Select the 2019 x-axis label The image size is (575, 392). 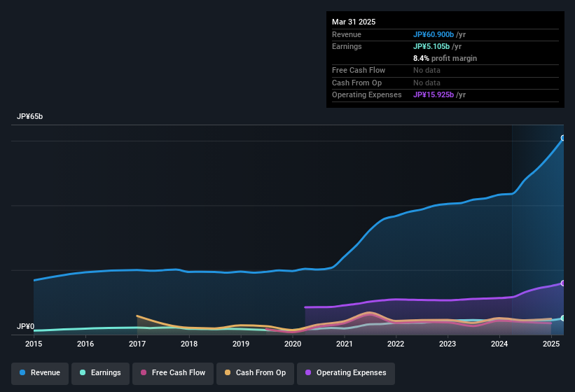[241, 344]
